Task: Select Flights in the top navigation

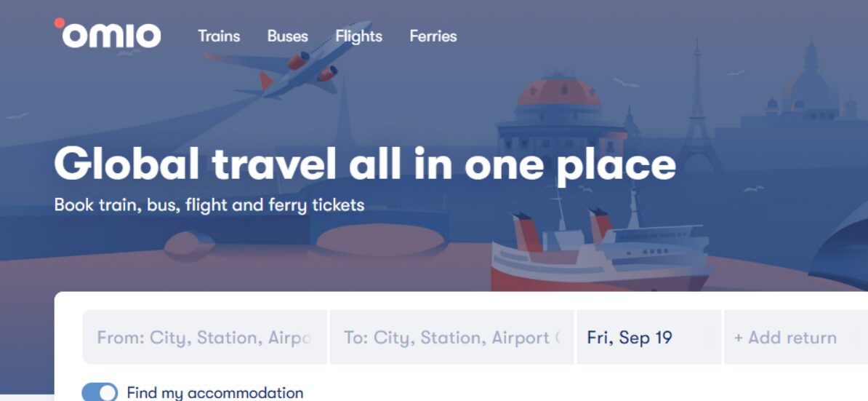Action: (359, 36)
